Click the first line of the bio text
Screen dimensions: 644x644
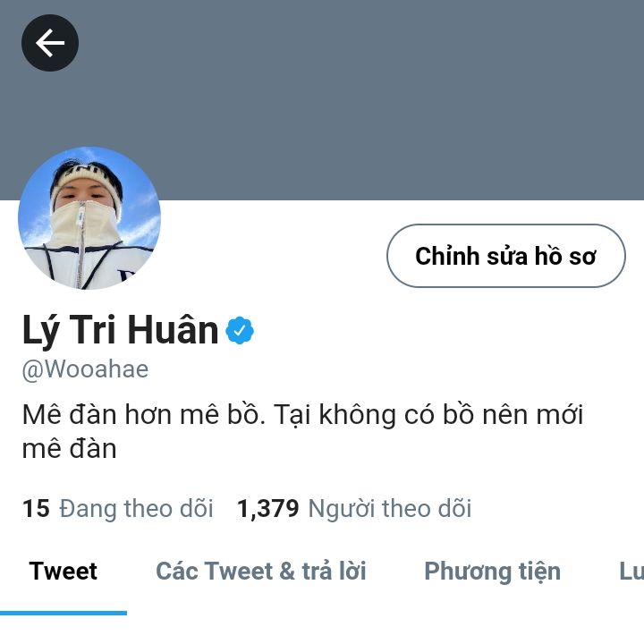point(302,414)
